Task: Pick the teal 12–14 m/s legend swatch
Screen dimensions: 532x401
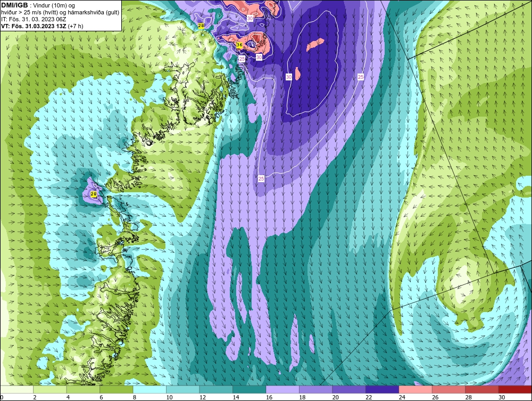Action: (x=216, y=389)
